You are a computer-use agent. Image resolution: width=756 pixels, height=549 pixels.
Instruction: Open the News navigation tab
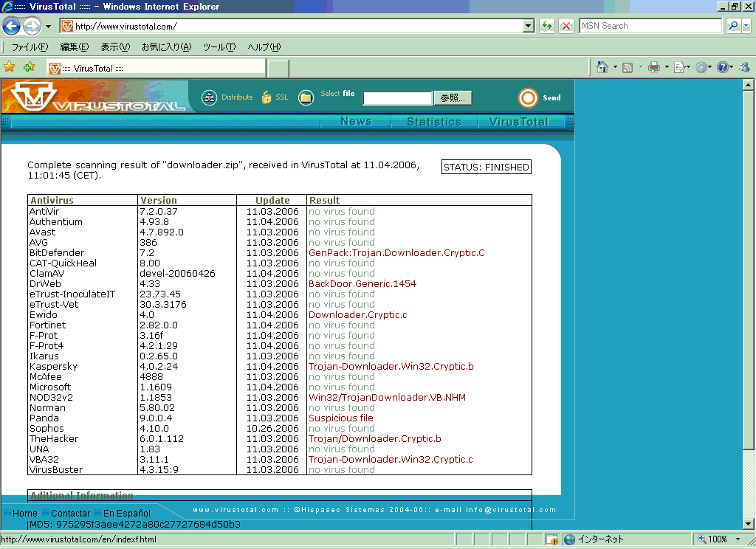pyautogui.click(x=356, y=122)
